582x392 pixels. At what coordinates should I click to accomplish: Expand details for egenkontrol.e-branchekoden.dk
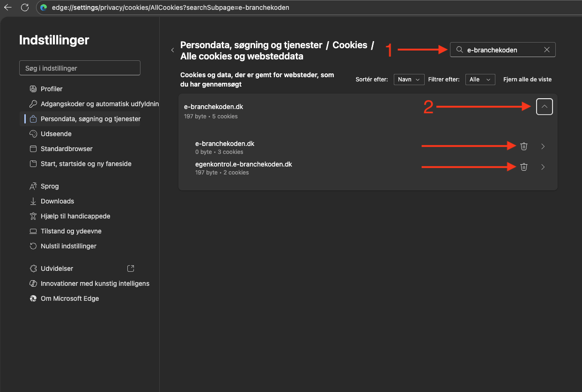point(543,167)
